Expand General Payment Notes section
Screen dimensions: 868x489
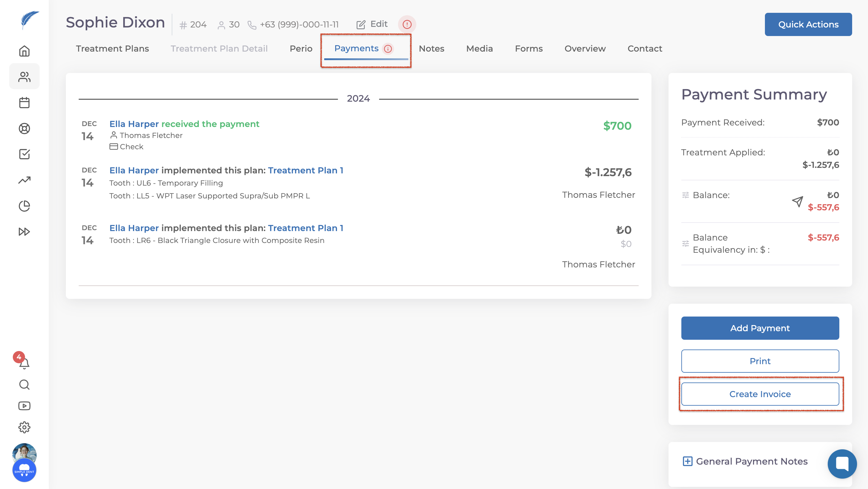pos(687,461)
